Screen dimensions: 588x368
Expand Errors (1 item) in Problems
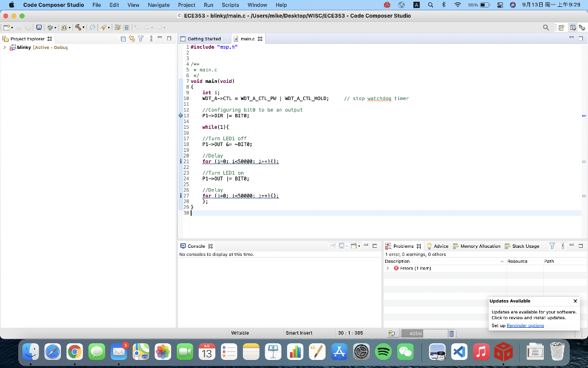[388, 268]
